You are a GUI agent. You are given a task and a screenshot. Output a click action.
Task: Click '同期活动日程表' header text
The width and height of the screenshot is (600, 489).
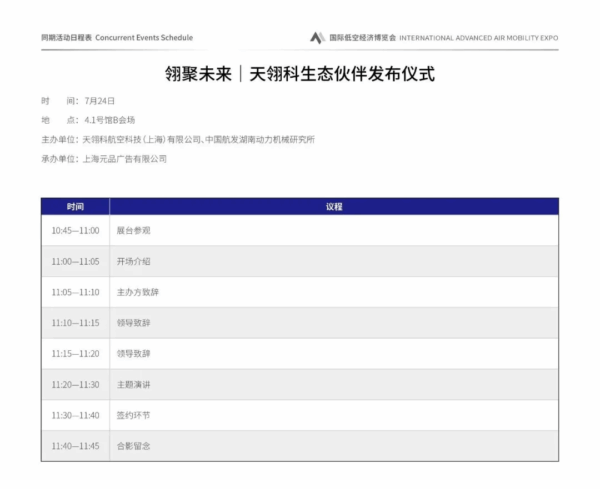[67, 37]
